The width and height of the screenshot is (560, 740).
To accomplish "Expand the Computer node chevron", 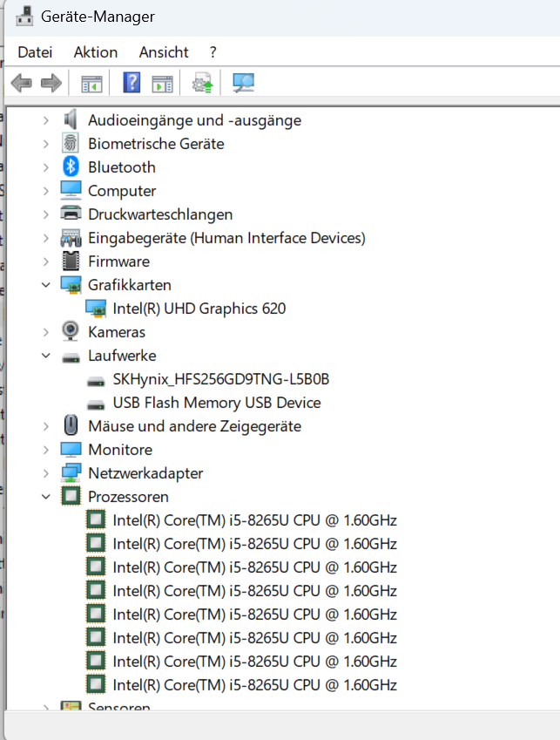I will [x=46, y=191].
